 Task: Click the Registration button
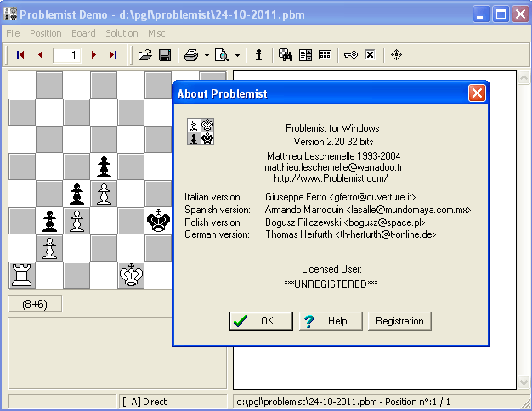399,321
